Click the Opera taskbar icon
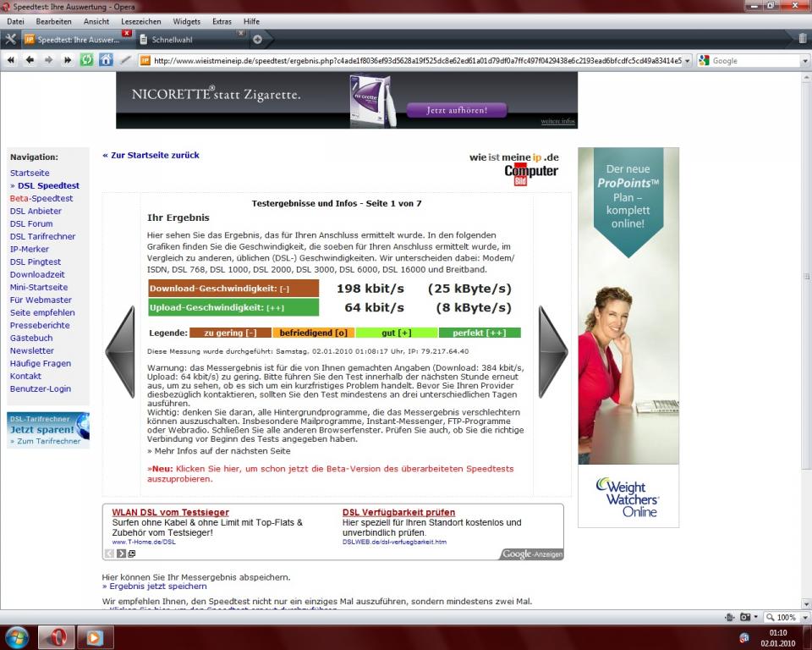Viewport: 812px width, 650px height. [57, 637]
